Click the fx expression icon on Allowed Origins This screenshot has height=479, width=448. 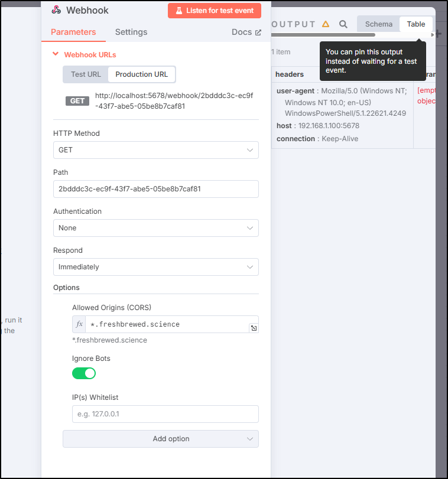tap(79, 324)
